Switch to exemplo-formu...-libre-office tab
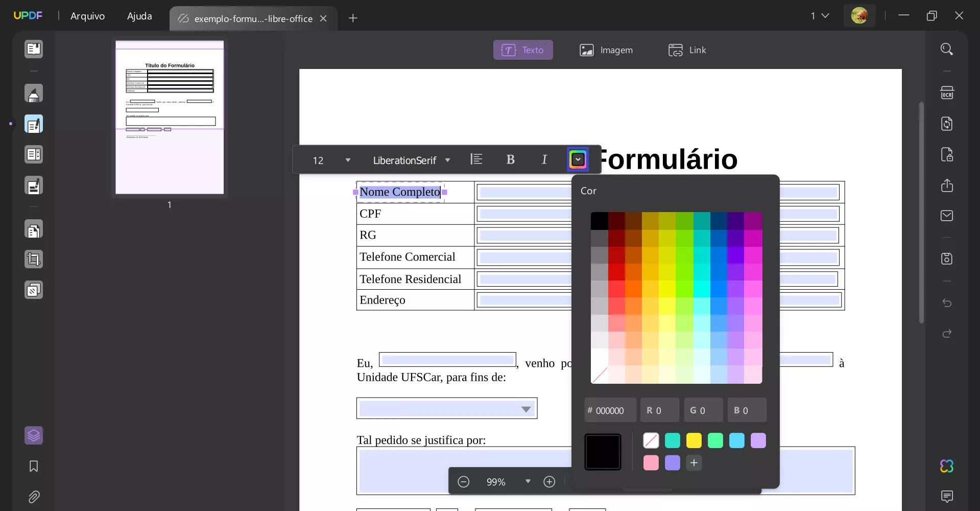 click(253, 18)
